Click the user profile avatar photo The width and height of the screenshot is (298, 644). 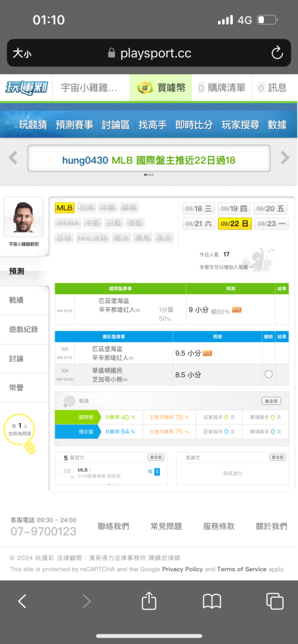(x=24, y=217)
